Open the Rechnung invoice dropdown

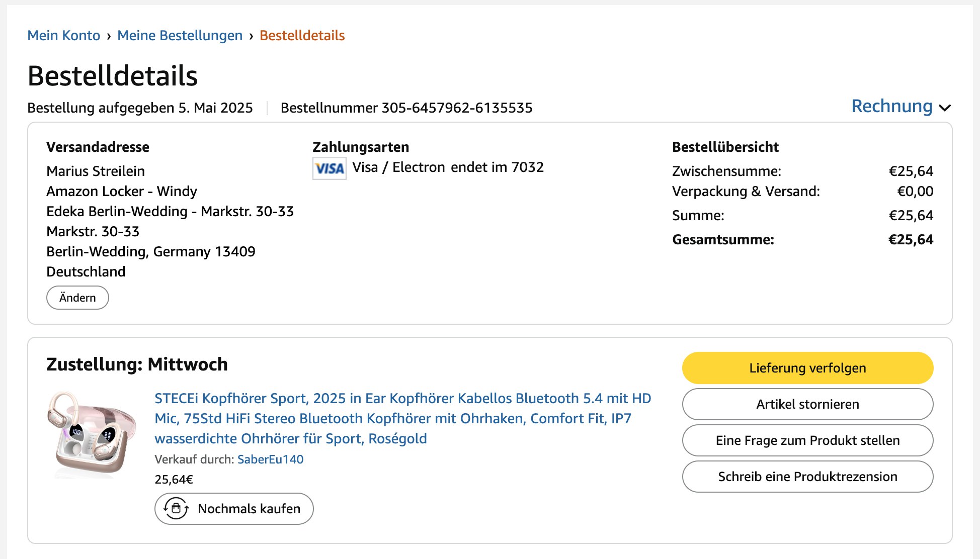[891, 107]
